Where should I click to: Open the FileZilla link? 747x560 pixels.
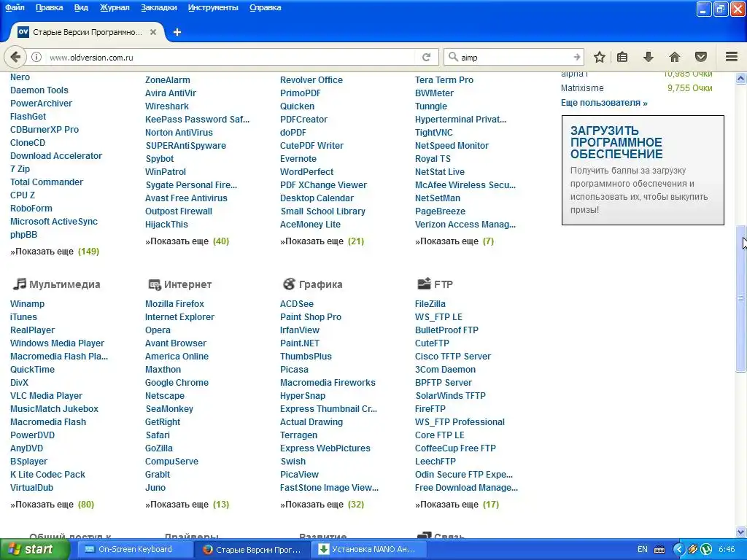pos(430,304)
